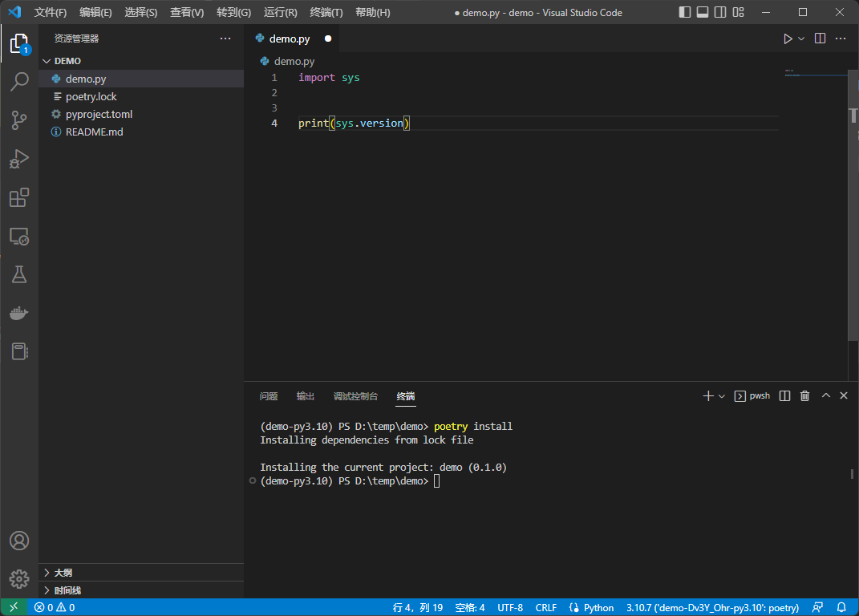Viewport: 859px width, 616px height.
Task: Open the Manage gear icon
Action: [19, 579]
